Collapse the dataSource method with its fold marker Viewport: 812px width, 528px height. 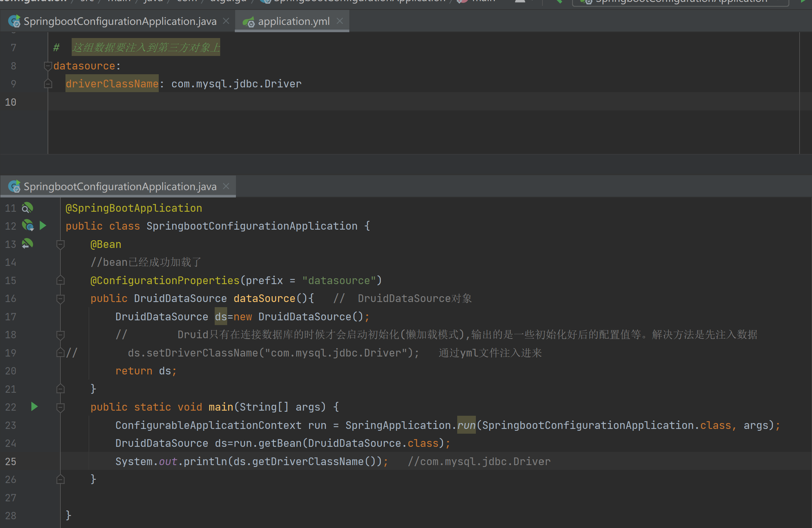[x=60, y=298]
